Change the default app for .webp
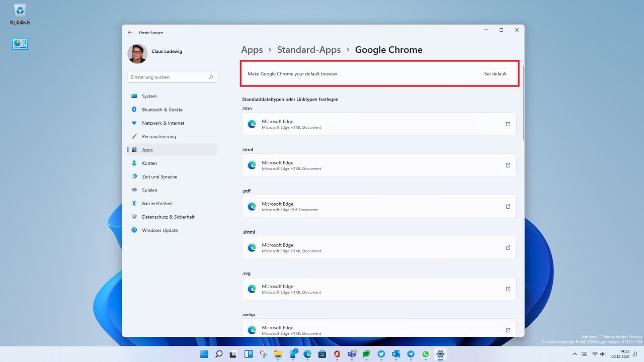The width and height of the screenshot is (644, 362). [x=379, y=328]
